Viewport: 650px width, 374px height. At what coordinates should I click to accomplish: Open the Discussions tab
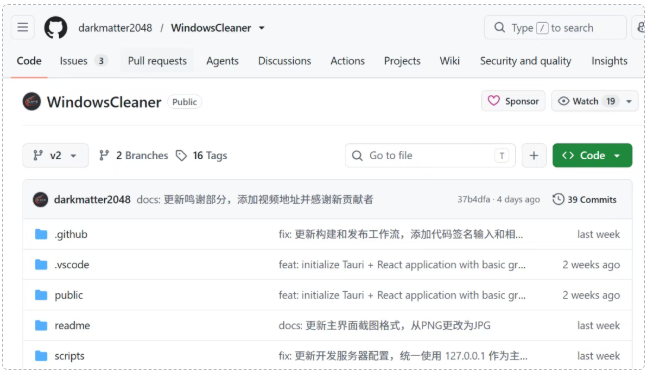point(284,61)
